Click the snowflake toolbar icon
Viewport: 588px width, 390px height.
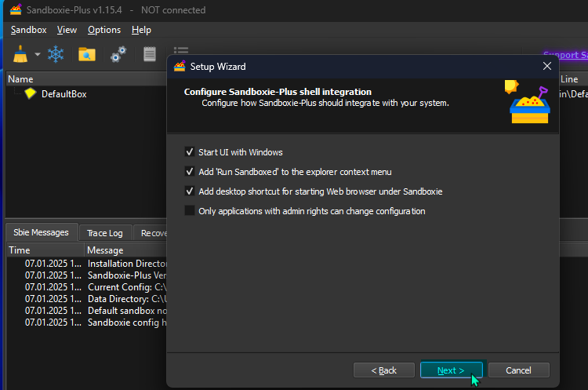(x=56, y=54)
